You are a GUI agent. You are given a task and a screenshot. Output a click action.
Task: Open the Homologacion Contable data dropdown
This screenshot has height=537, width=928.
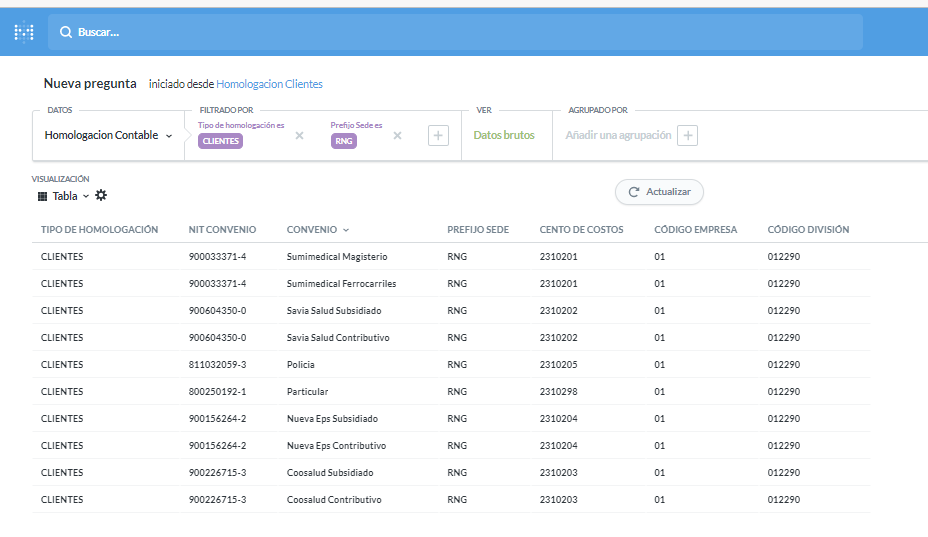tap(108, 135)
